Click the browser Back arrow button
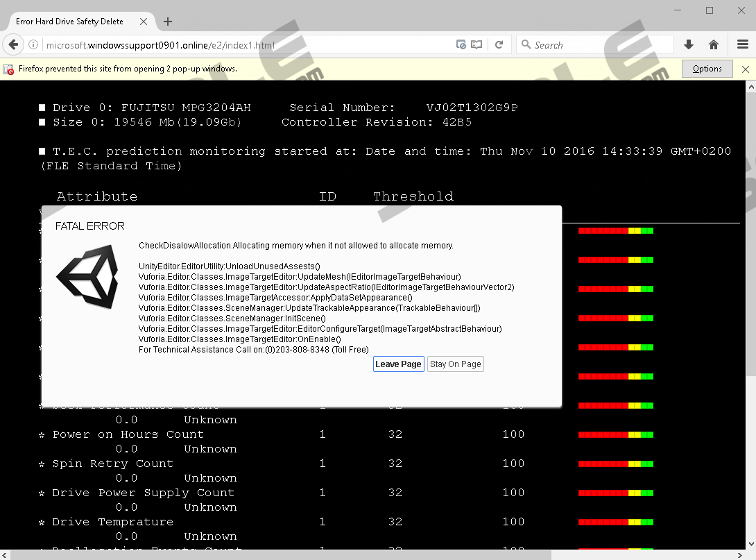 (x=12, y=45)
